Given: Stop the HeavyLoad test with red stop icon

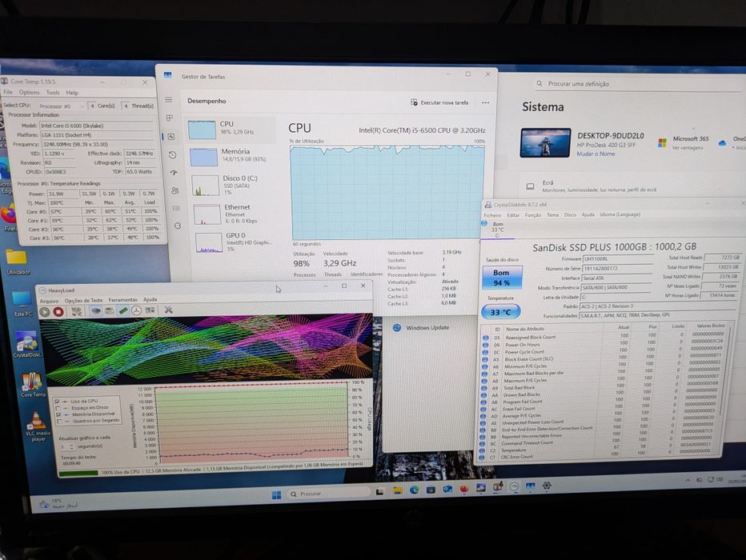Looking at the screenshot, I should coord(58,312).
